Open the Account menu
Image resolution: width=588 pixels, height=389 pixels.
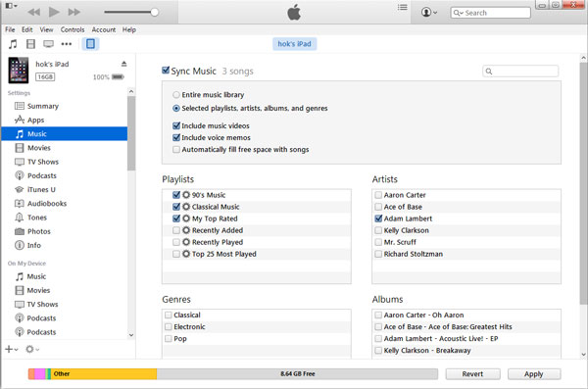[x=104, y=29]
